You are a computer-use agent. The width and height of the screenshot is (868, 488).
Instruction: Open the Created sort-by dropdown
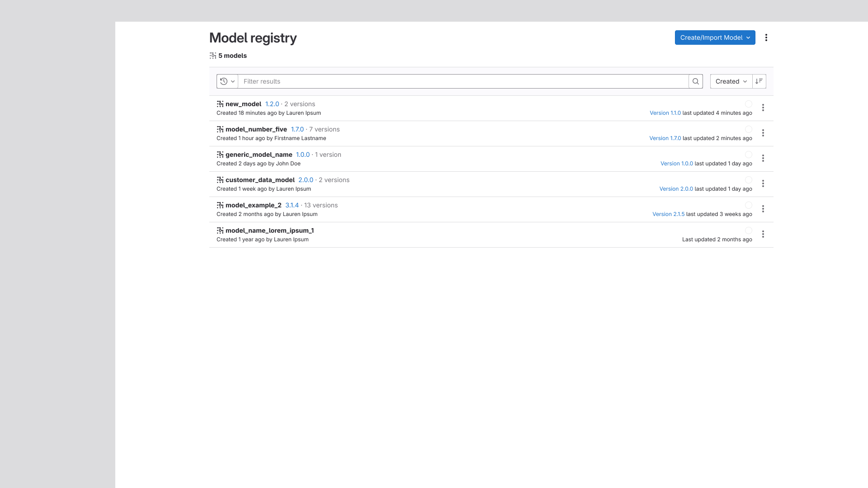[x=731, y=81]
